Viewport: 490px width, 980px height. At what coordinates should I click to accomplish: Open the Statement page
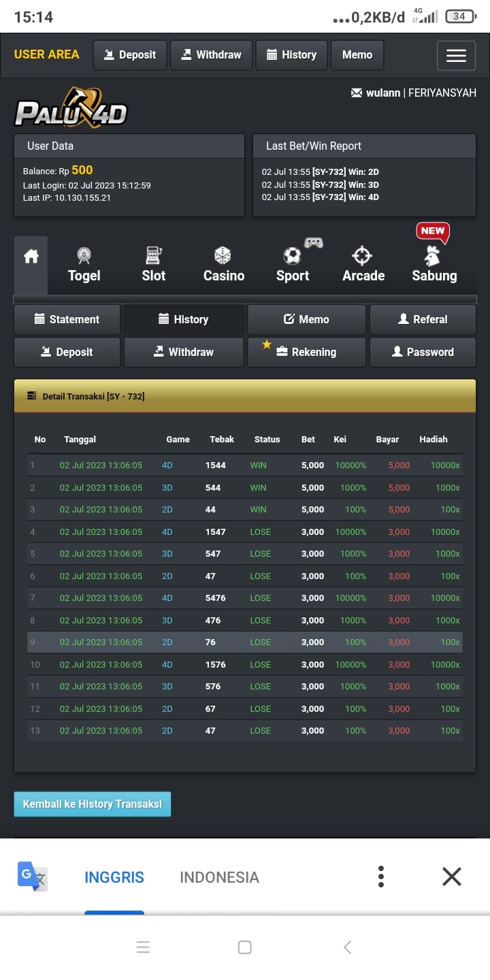coord(67,319)
